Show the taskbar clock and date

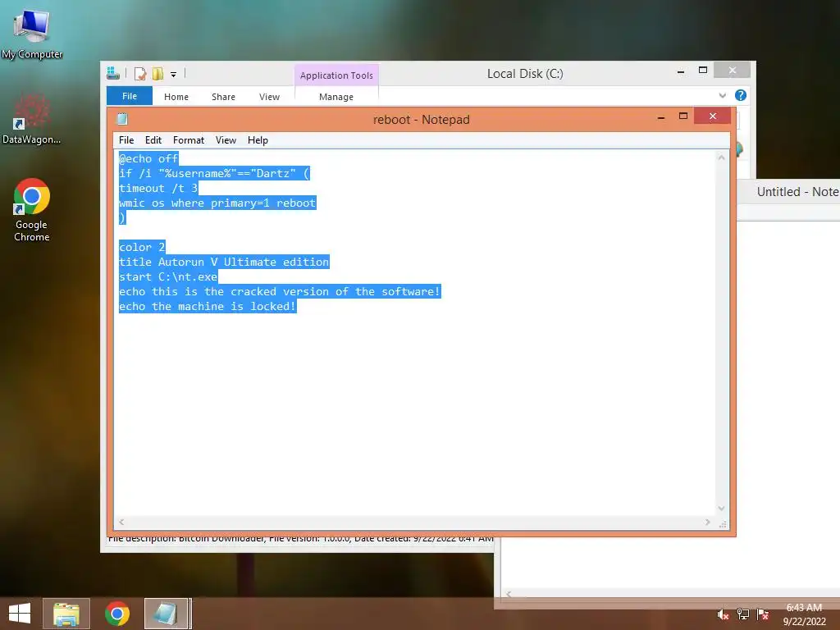tap(804, 614)
